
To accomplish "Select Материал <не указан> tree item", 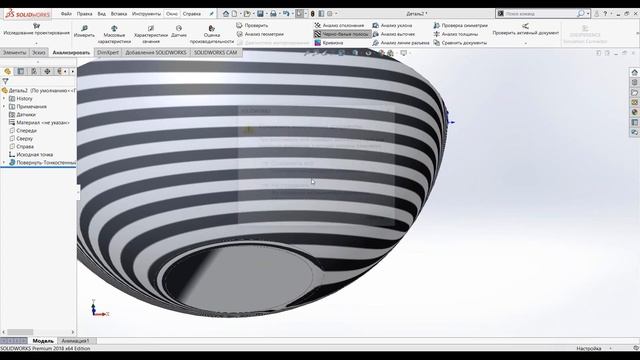I will pyautogui.click(x=39, y=122).
